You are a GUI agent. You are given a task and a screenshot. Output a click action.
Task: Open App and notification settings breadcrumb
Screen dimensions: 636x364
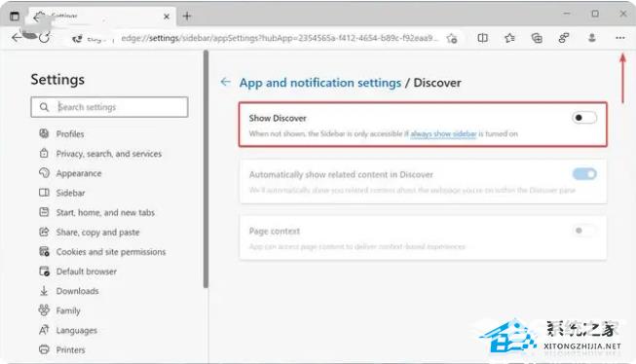320,83
